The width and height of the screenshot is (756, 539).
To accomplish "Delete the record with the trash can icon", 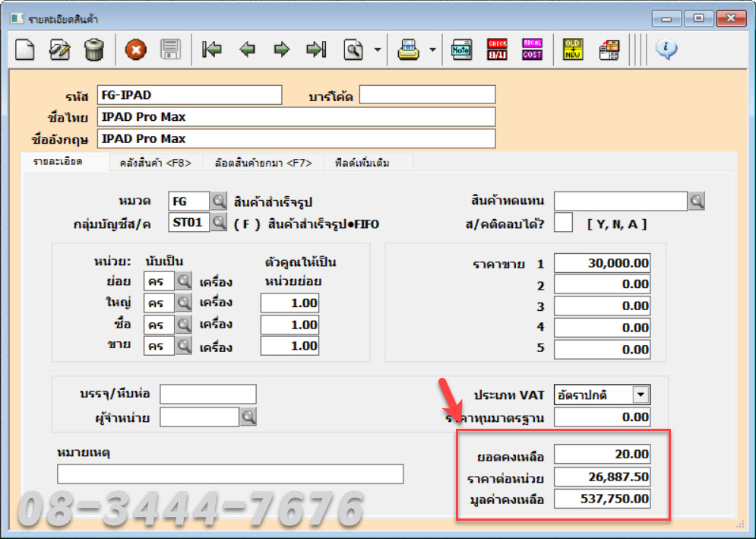I will pyautogui.click(x=94, y=49).
